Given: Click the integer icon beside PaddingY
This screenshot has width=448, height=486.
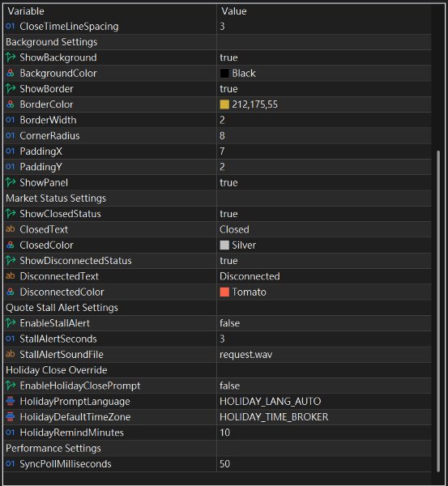Looking at the screenshot, I should (11, 167).
